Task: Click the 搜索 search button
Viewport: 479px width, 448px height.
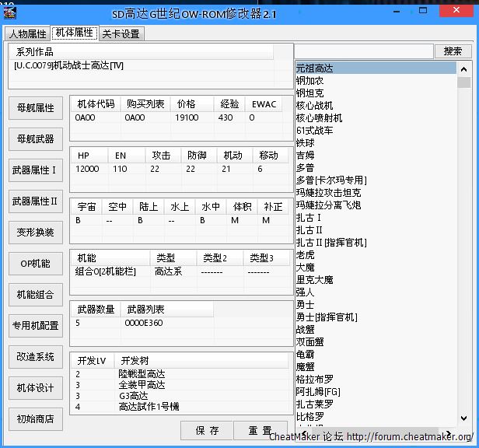Action: click(453, 51)
